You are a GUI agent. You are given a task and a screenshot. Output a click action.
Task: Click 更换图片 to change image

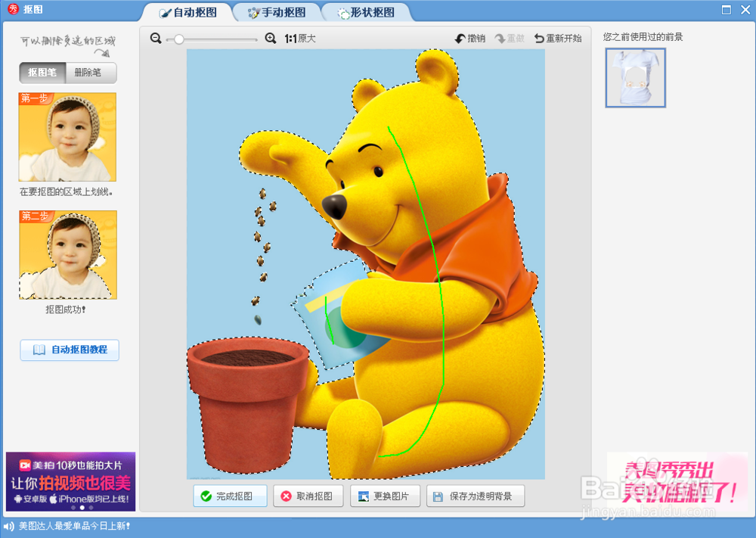pyautogui.click(x=385, y=496)
